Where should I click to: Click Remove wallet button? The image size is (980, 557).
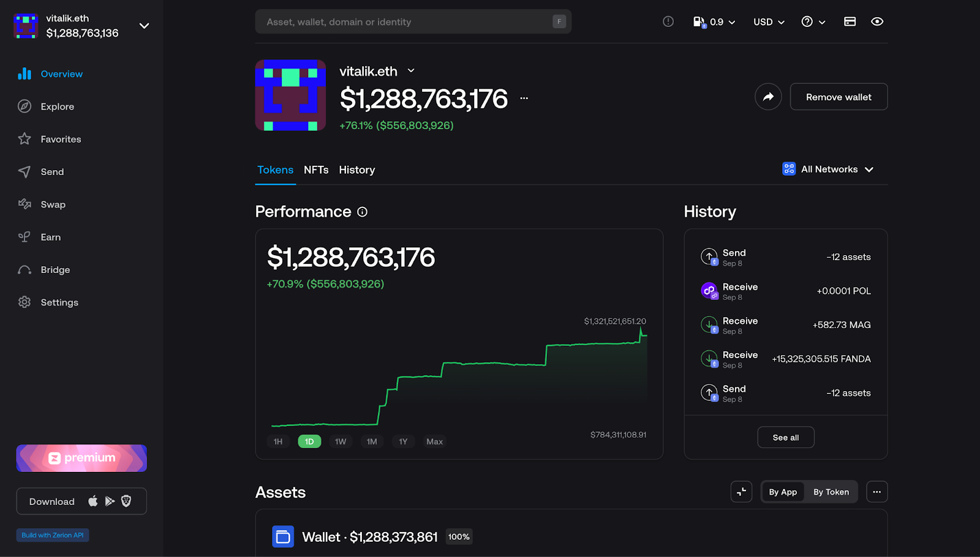pos(839,97)
